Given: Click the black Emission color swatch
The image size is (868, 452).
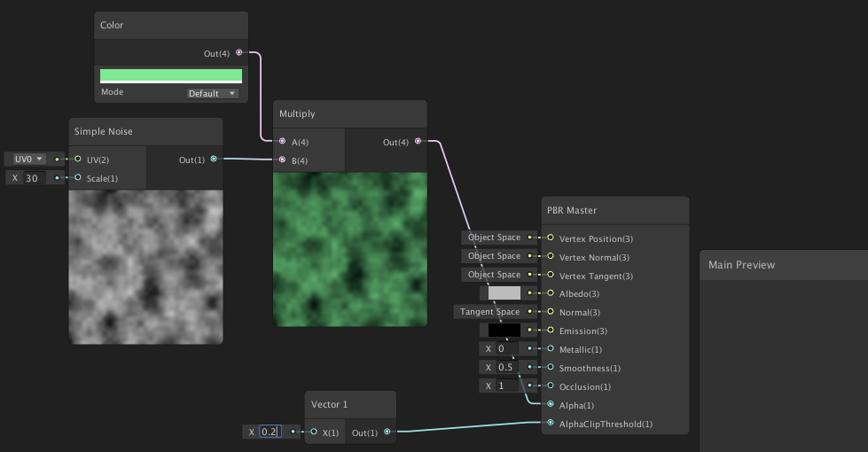Looking at the screenshot, I should (x=504, y=331).
